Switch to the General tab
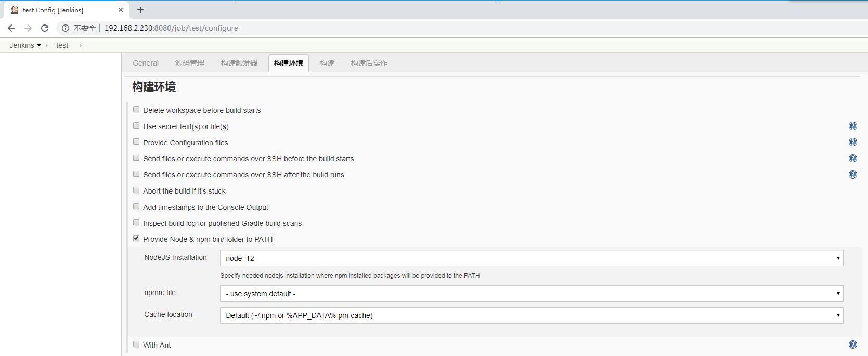Image resolution: width=868 pixels, height=356 pixels. [146, 63]
